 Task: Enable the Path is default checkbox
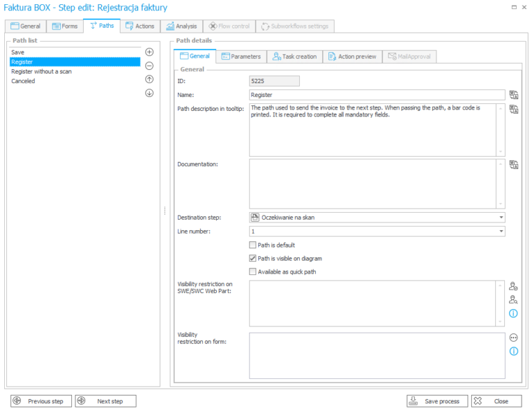click(252, 245)
